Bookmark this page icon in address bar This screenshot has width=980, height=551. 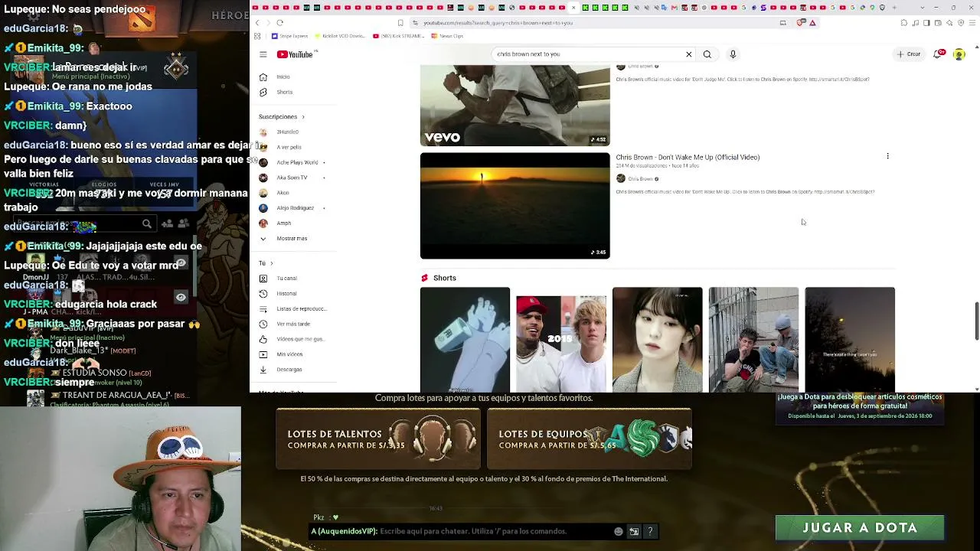pos(400,23)
